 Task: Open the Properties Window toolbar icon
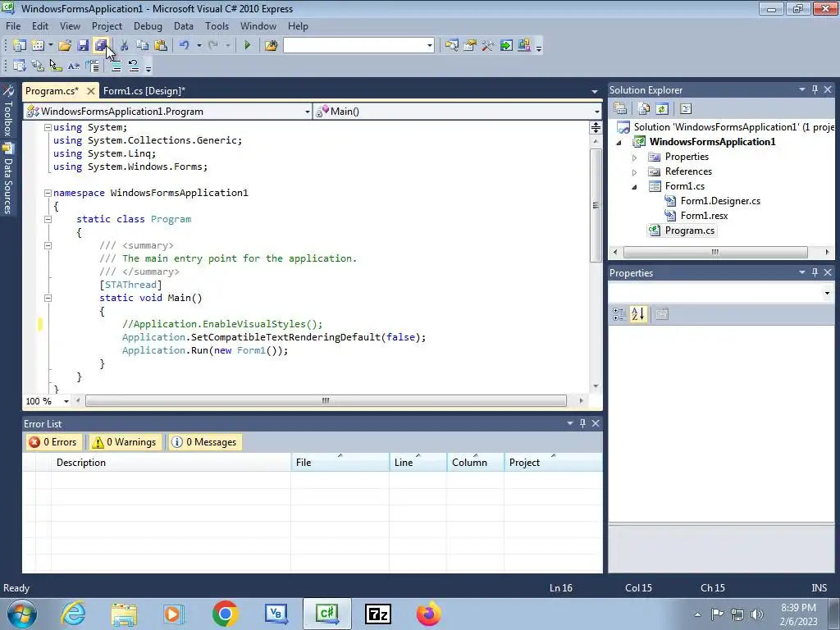(470, 46)
